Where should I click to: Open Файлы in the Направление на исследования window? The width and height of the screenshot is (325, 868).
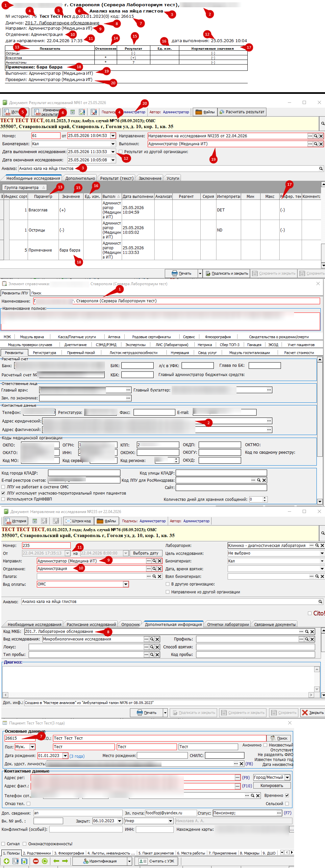[106, 521]
